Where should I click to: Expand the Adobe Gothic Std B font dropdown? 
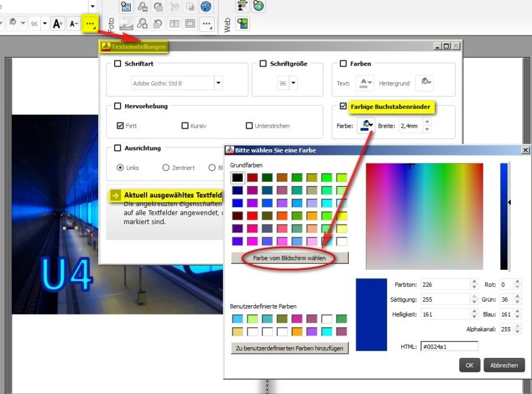(x=218, y=83)
